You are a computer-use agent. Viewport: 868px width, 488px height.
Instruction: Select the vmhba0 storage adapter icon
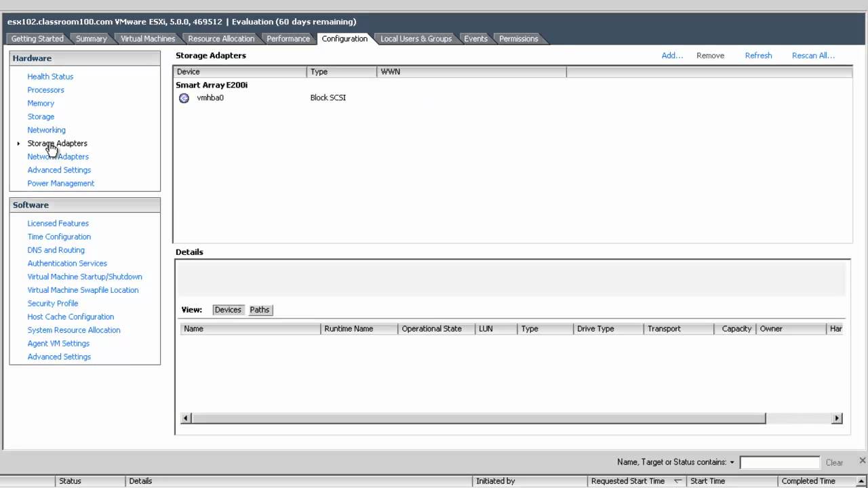(x=184, y=98)
